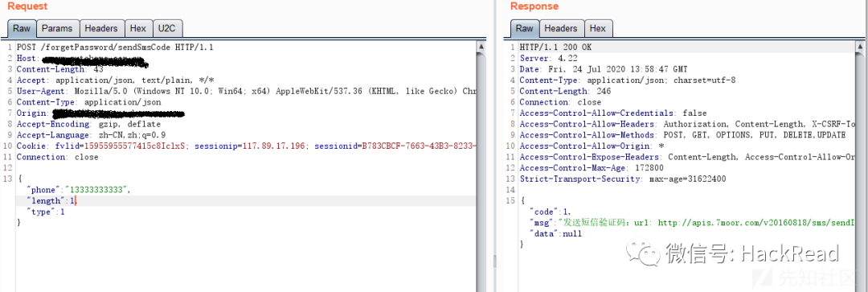This screenshot has height=292, width=868.
Task: Click the request's Connection: close line
Action: tap(58, 158)
